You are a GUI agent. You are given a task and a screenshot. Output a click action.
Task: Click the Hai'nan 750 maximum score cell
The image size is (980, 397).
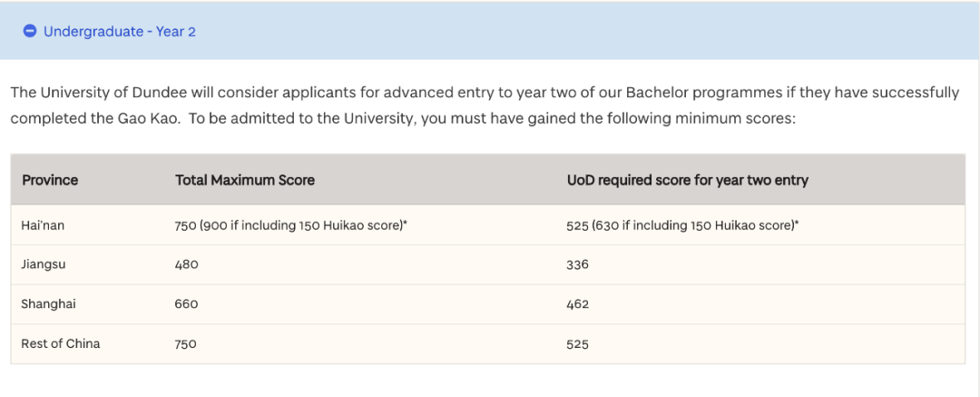coord(291,225)
